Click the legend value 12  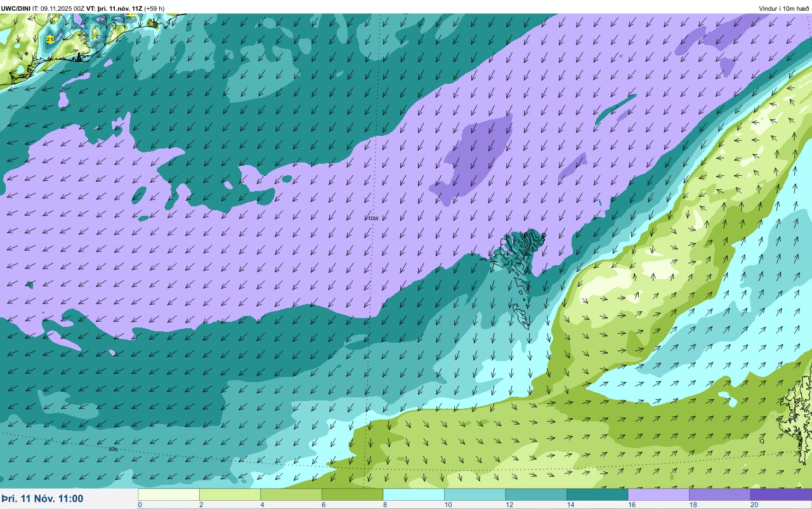point(508,505)
